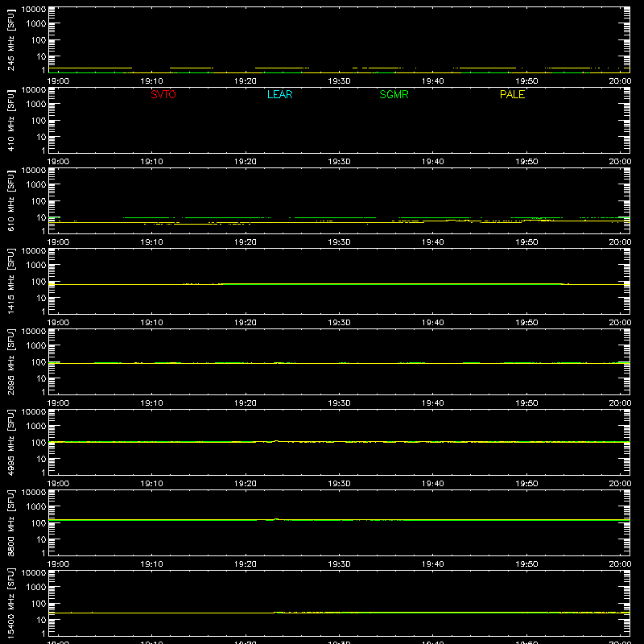The height and width of the screenshot is (644, 644).
Task: Click 19:40 time label of 410 MHz plot
Action: [x=432, y=162]
